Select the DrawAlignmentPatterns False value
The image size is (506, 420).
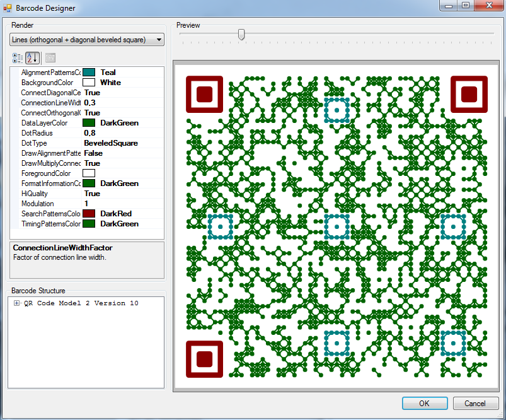click(x=93, y=153)
